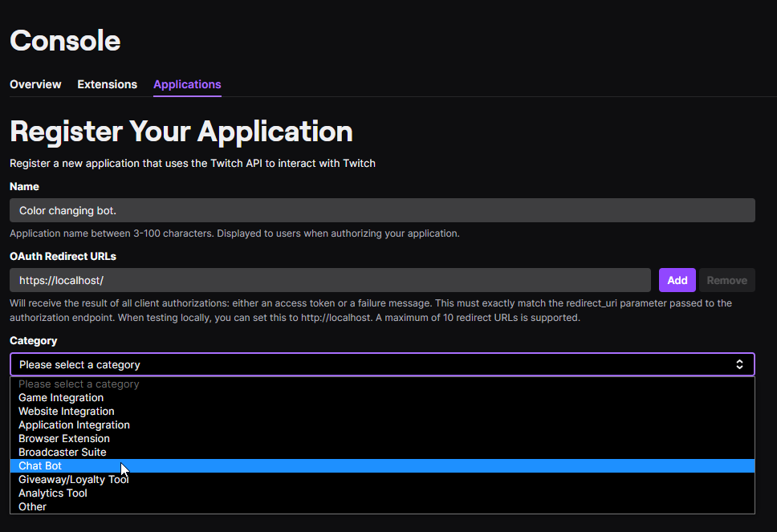This screenshot has width=777, height=532.
Task: Select Browser Extension option
Action: (x=382, y=439)
